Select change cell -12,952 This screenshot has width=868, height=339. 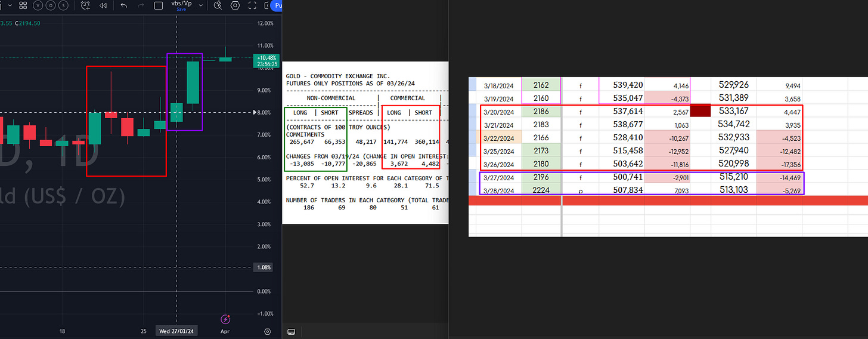[668, 151]
